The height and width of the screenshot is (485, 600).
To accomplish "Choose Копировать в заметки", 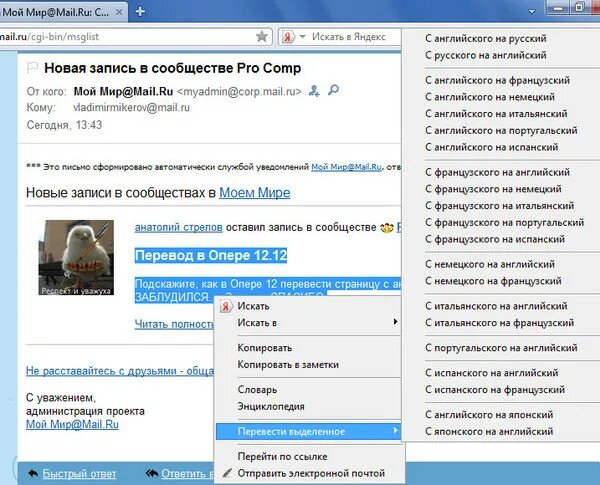I will [308, 365].
